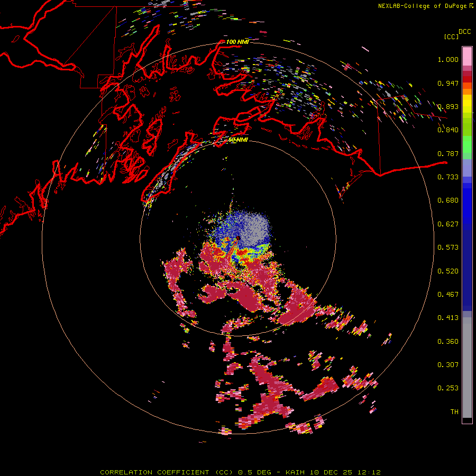This screenshot has height=476, width=476.
Task: Click the NEXLAB-College of DuPage label
Action: [x=422, y=6]
